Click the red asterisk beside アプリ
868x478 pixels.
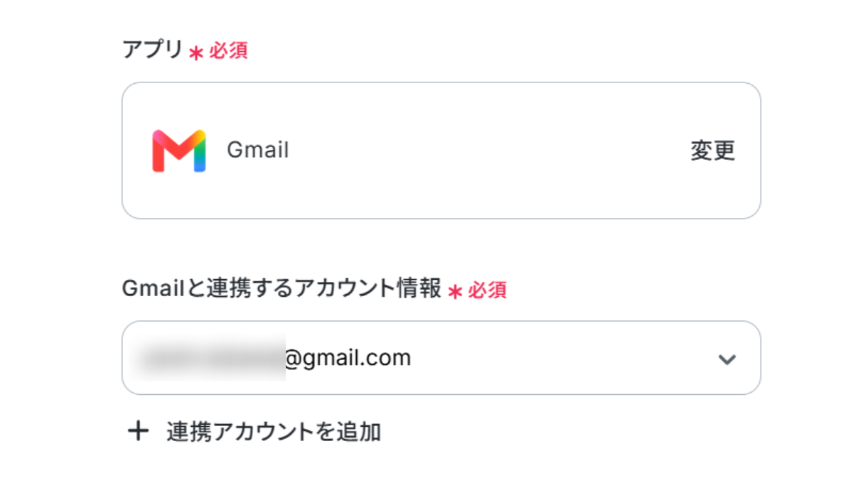click(x=196, y=53)
